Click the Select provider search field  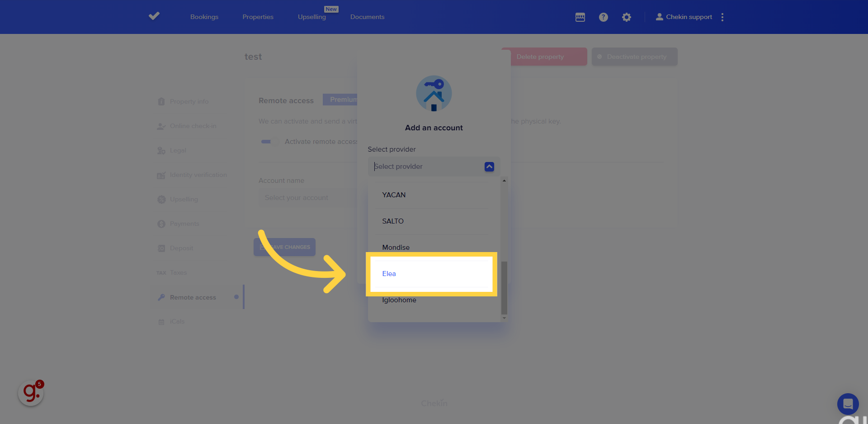pyautogui.click(x=427, y=167)
